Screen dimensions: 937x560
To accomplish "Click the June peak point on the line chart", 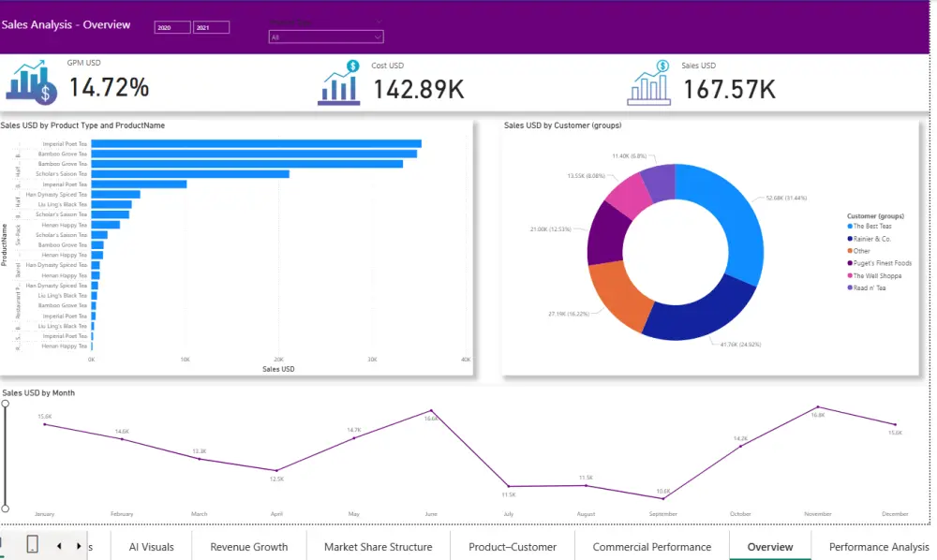I will pyautogui.click(x=431, y=411).
